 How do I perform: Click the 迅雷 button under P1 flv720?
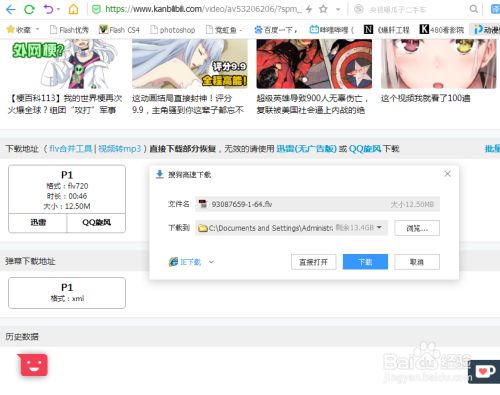tap(38, 223)
